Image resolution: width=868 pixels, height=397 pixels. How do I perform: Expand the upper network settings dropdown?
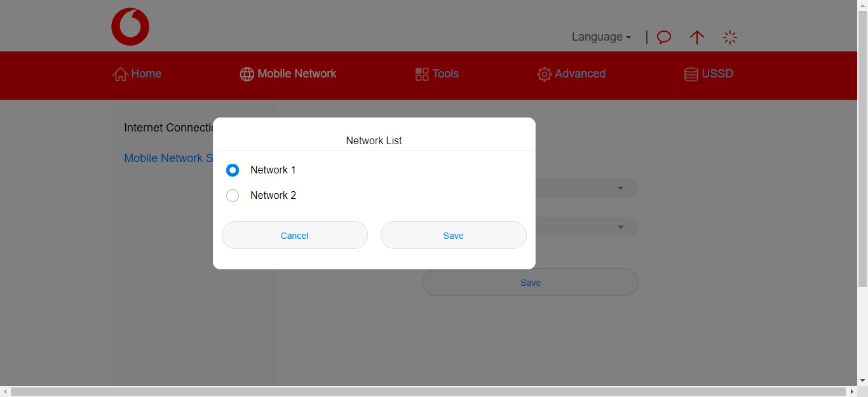coord(620,187)
